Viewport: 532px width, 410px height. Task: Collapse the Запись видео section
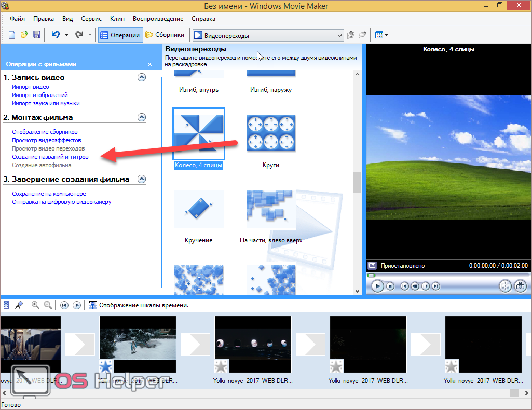(x=142, y=77)
